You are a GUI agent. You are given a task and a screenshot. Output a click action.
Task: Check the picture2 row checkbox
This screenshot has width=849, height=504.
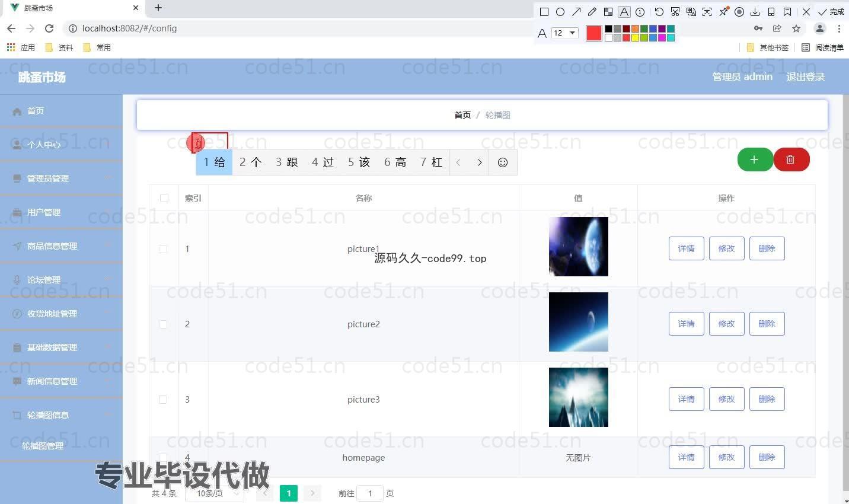click(163, 324)
